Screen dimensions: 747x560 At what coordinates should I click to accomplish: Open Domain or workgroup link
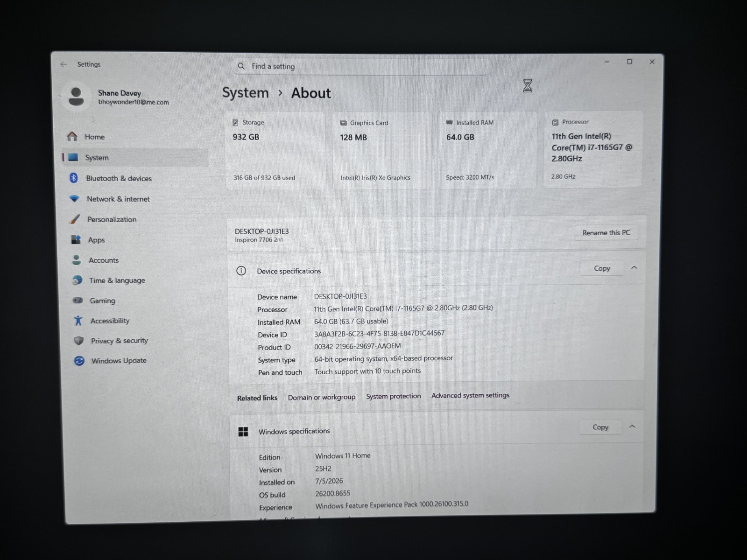click(321, 397)
